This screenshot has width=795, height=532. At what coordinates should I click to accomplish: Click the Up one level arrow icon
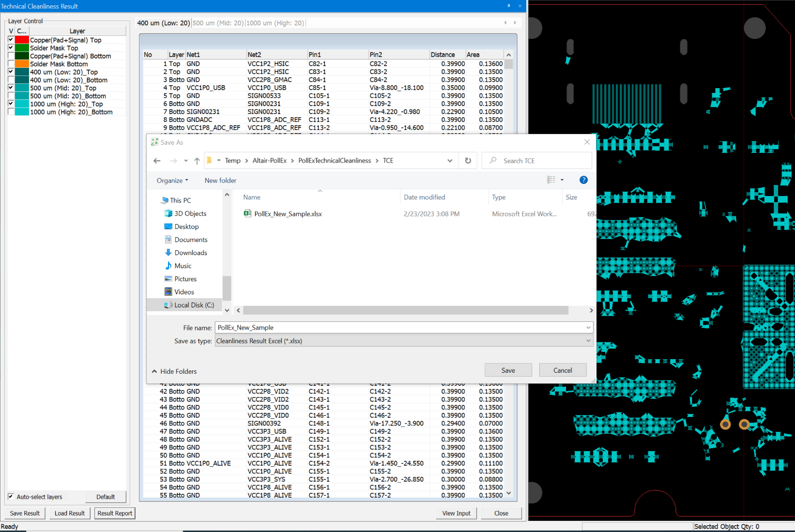197,161
